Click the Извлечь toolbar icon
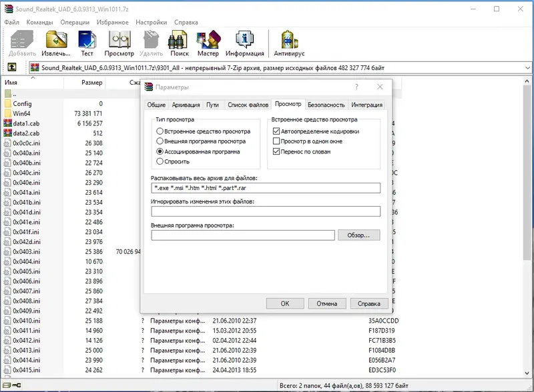 point(56,43)
